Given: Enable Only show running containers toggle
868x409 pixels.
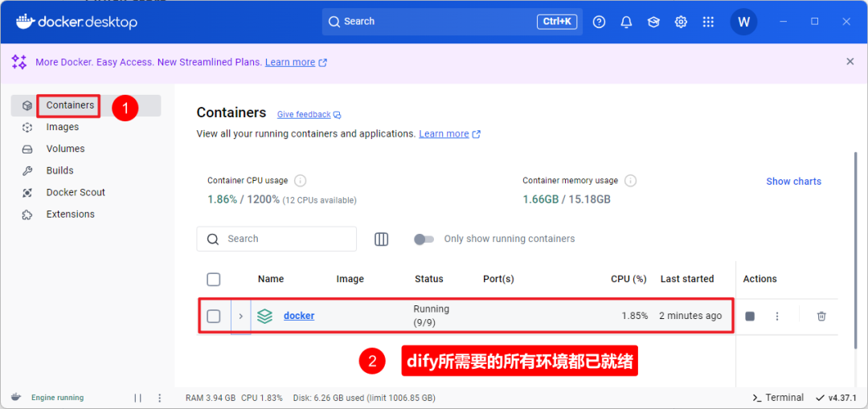Looking at the screenshot, I should click(x=424, y=239).
